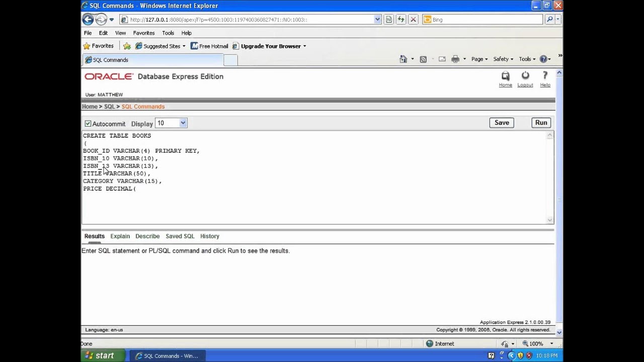Stop loading with the red X icon
This screenshot has height=362, width=644.
pyautogui.click(x=413, y=20)
